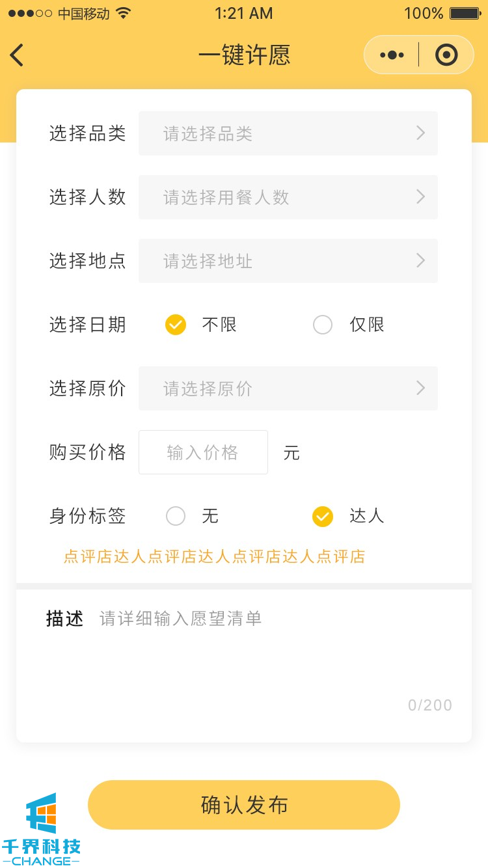
Task: Tap the 千界科技 CHANGE logo
Action: [42, 829]
